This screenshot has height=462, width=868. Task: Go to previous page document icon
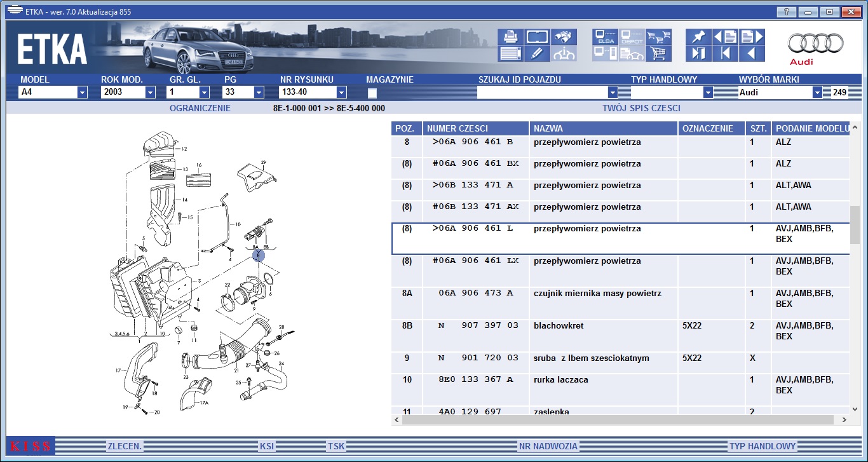pyautogui.click(x=725, y=37)
